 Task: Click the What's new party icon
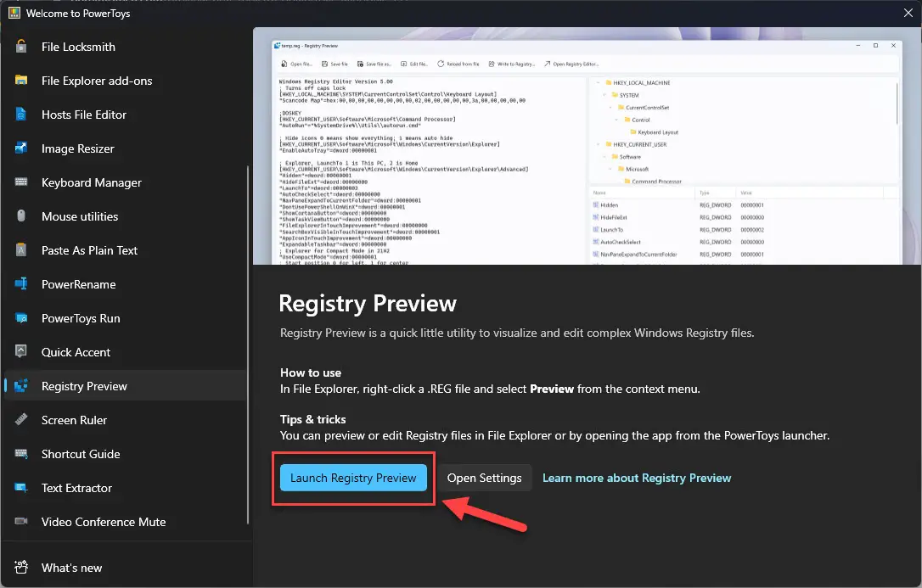click(x=21, y=568)
